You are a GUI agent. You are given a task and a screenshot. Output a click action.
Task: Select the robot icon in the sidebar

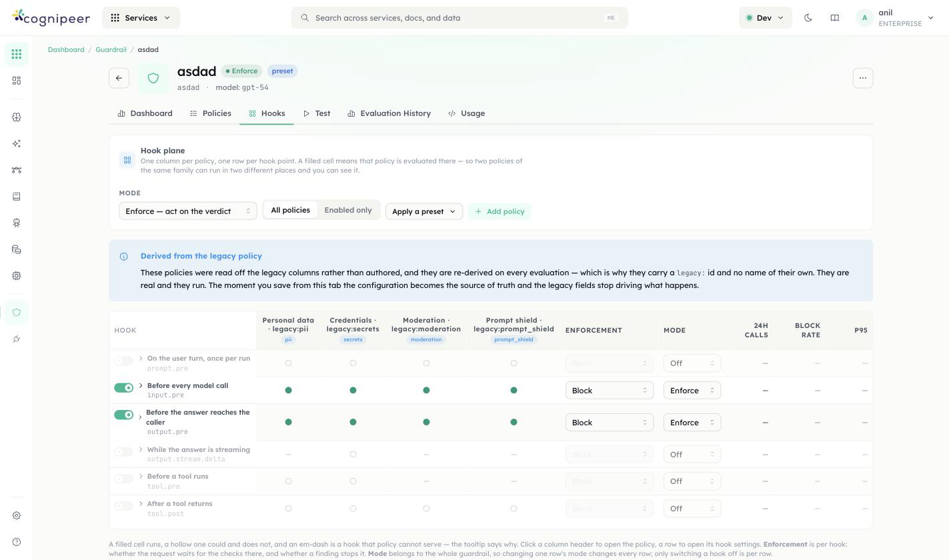click(x=17, y=223)
